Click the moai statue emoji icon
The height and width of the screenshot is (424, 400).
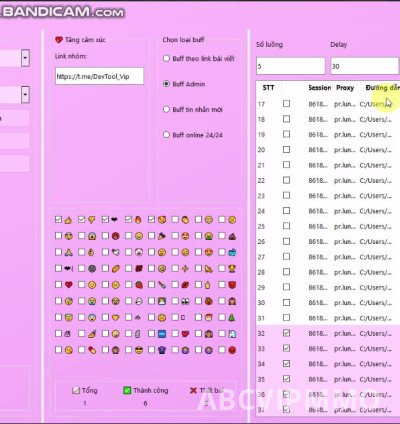point(138,334)
